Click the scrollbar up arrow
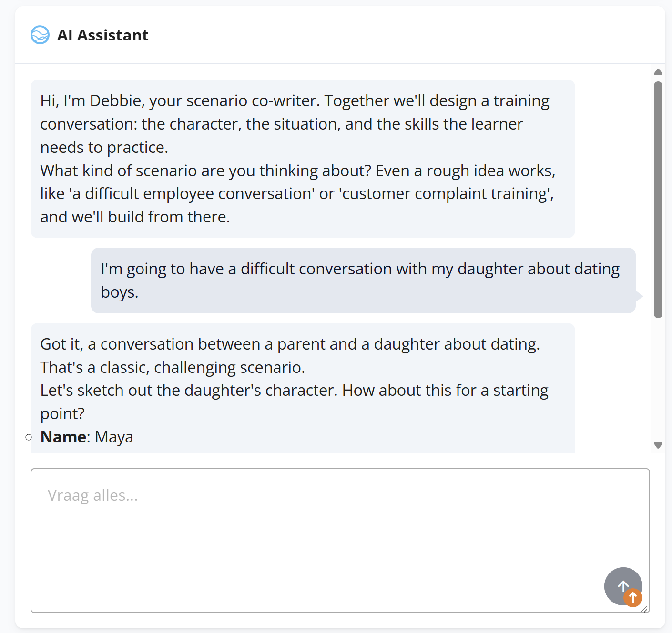 point(658,72)
